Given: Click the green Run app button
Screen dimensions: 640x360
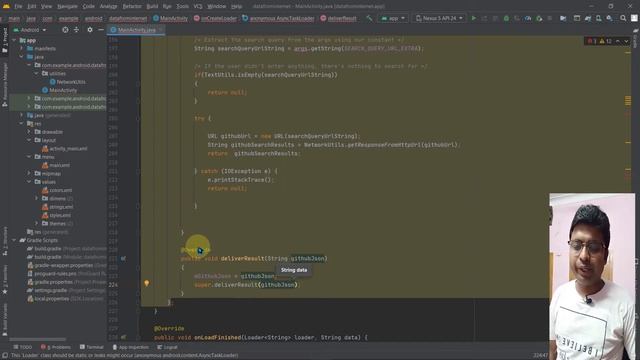Looking at the screenshot, I should (473, 18).
